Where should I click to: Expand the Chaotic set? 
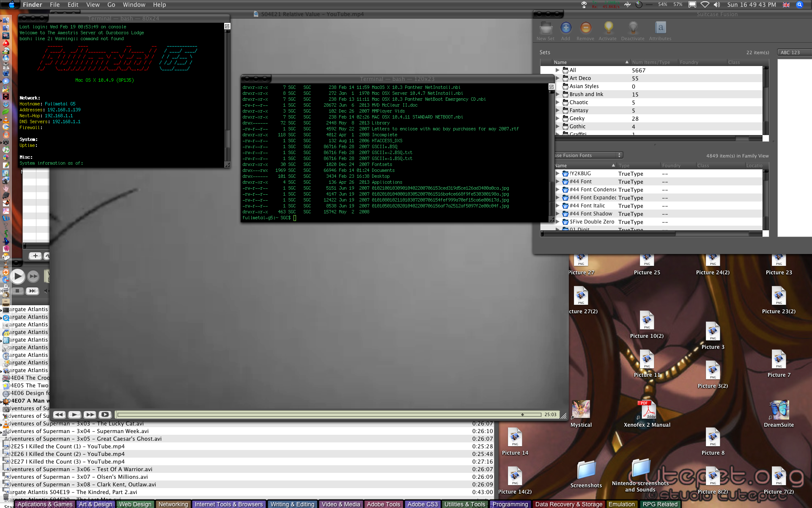pyautogui.click(x=557, y=102)
